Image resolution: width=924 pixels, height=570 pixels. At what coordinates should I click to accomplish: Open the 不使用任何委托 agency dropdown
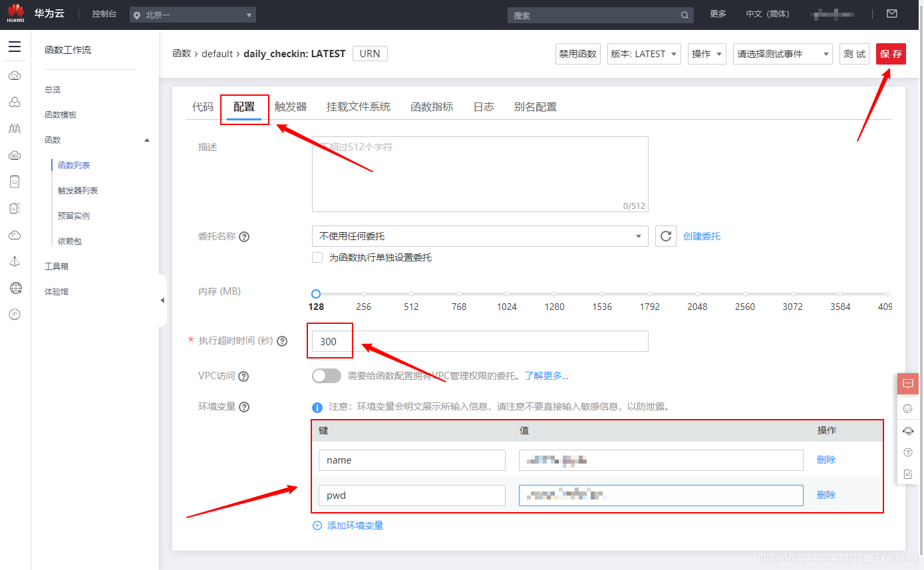[x=480, y=236]
